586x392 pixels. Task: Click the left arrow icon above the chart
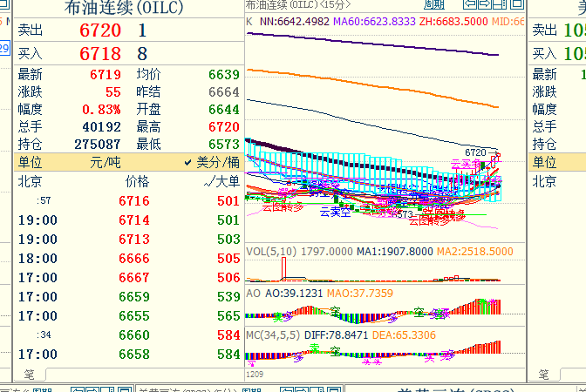[x=471, y=5]
